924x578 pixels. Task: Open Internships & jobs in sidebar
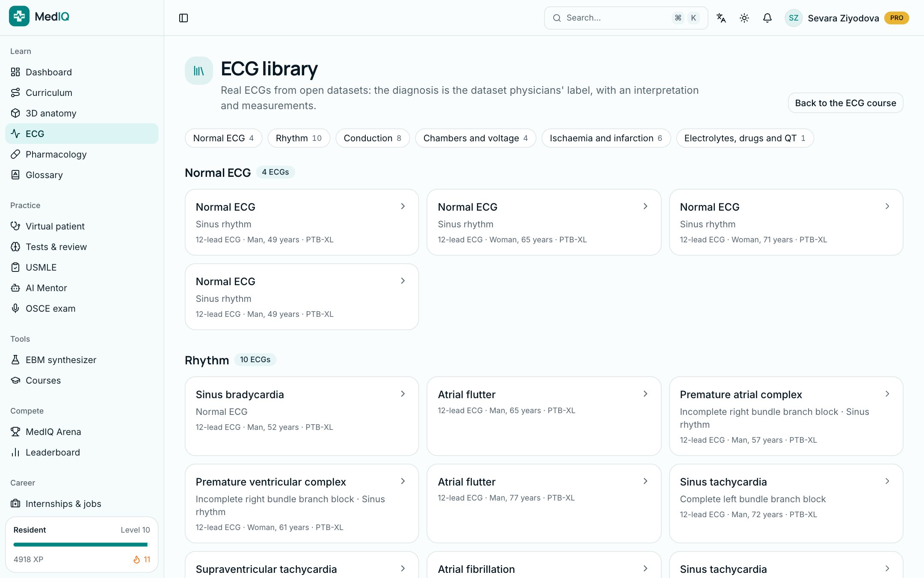(x=82, y=504)
